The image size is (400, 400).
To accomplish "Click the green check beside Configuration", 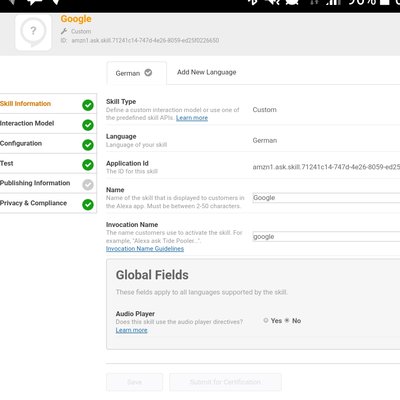I will pyautogui.click(x=88, y=145).
